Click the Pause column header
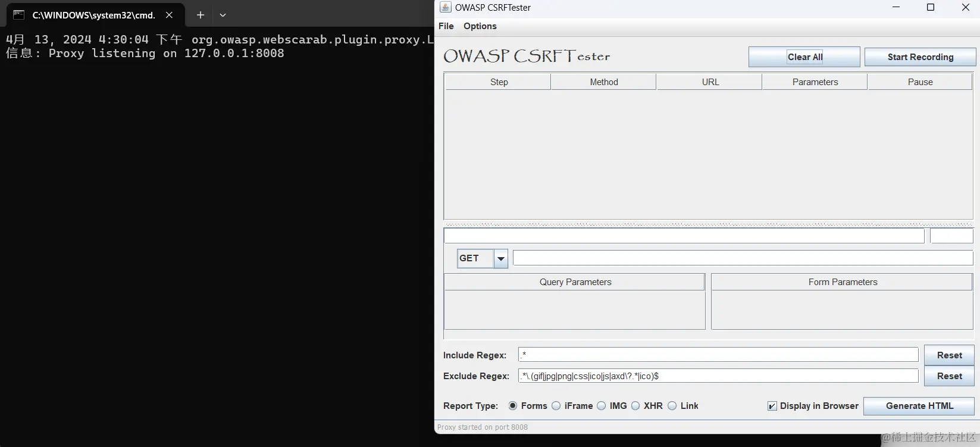 (x=920, y=82)
